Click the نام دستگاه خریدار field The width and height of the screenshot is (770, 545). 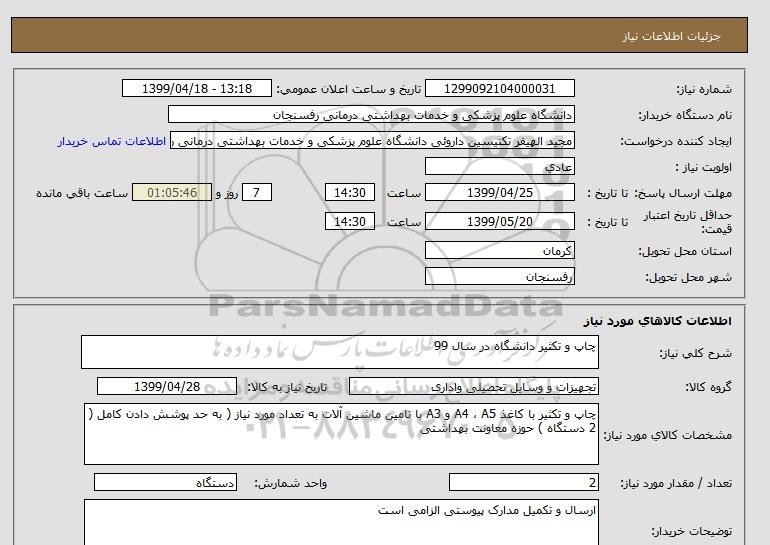pos(371,114)
